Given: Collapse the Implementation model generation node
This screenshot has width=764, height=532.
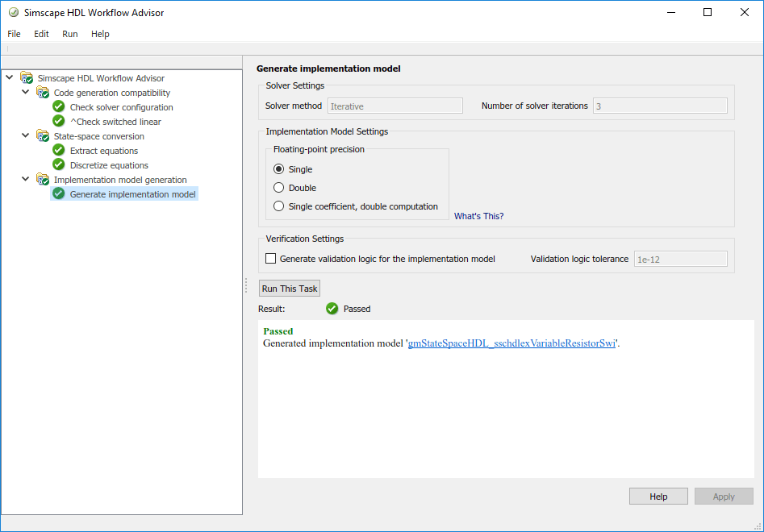Looking at the screenshot, I should click(26, 180).
